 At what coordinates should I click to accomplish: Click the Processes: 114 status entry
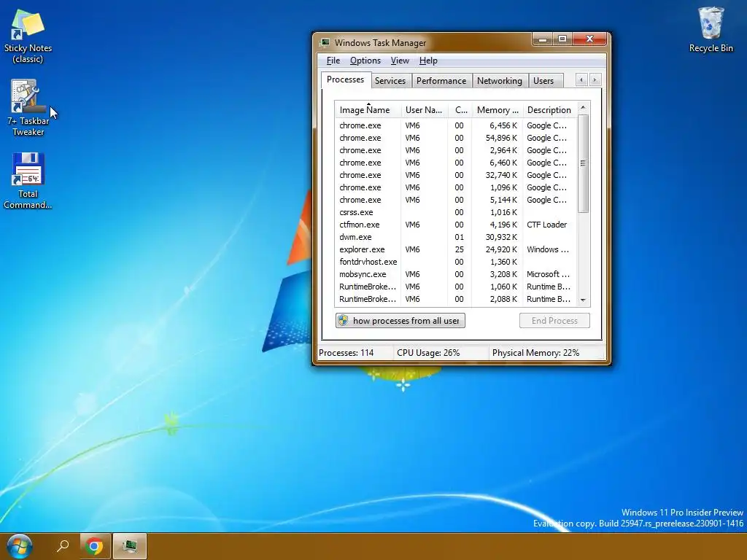346,353
